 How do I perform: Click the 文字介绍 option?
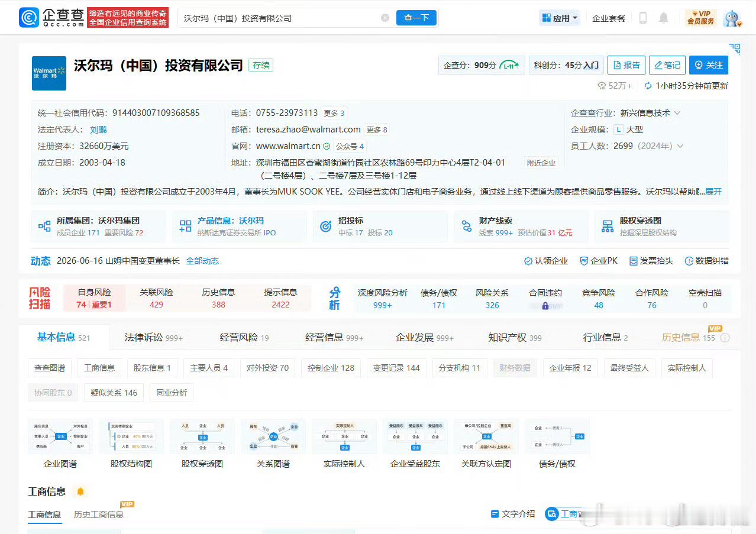tap(513, 514)
